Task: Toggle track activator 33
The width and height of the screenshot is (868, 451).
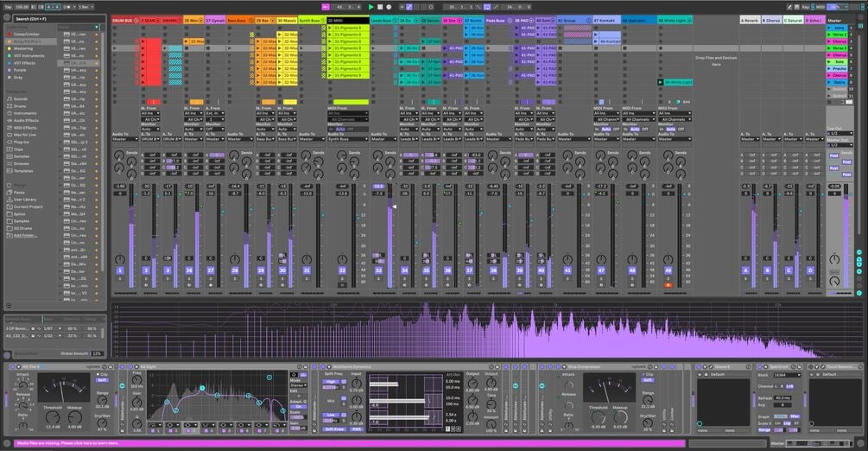Action: [378, 270]
